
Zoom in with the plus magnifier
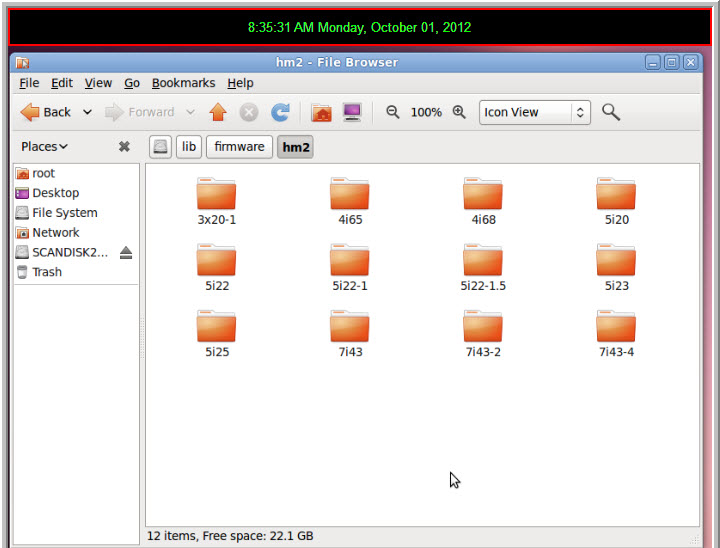click(459, 112)
